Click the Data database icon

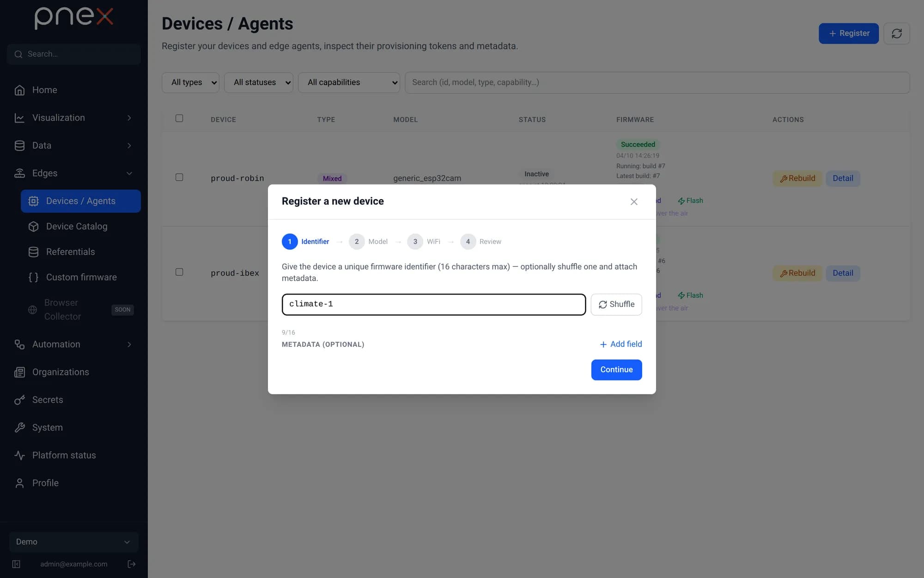(19, 146)
